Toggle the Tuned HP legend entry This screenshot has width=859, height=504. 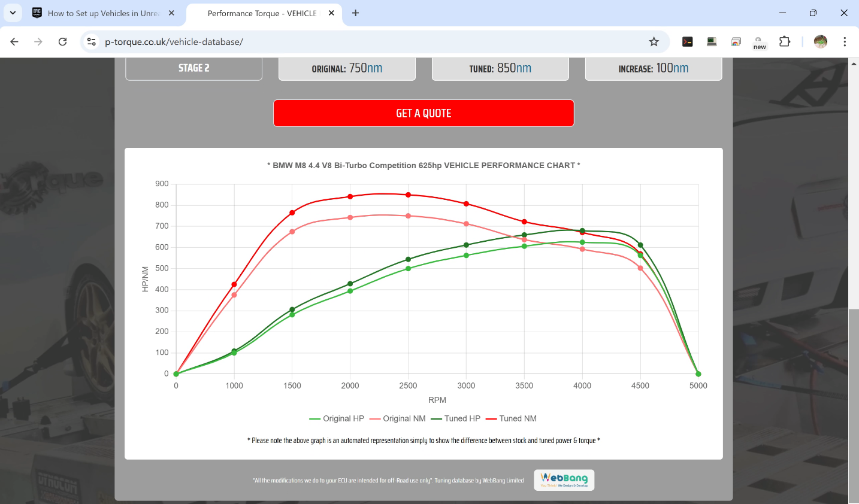coord(455,418)
